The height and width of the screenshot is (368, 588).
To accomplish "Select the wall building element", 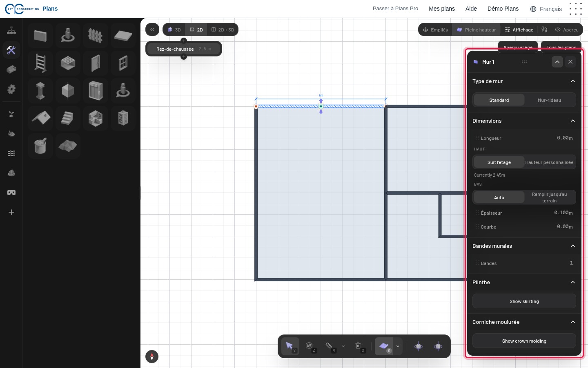I will point(40,36).
